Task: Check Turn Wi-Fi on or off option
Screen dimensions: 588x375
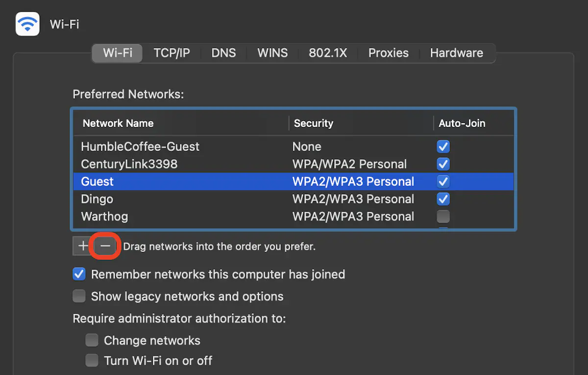Action: [x=92, y=361]
